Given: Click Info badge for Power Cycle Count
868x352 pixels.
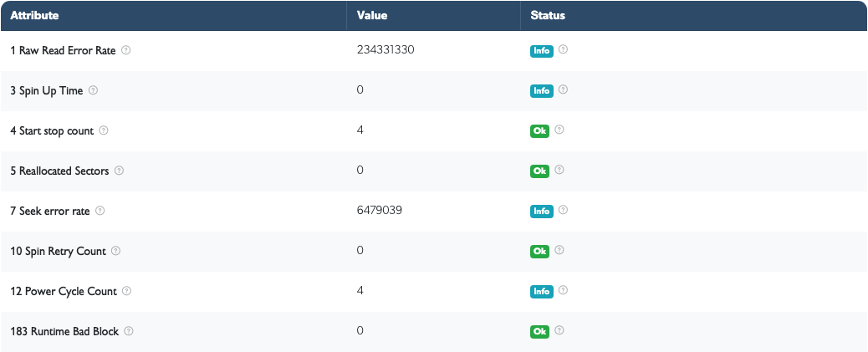Looking at the screenshot, I should tap(542, 292).
